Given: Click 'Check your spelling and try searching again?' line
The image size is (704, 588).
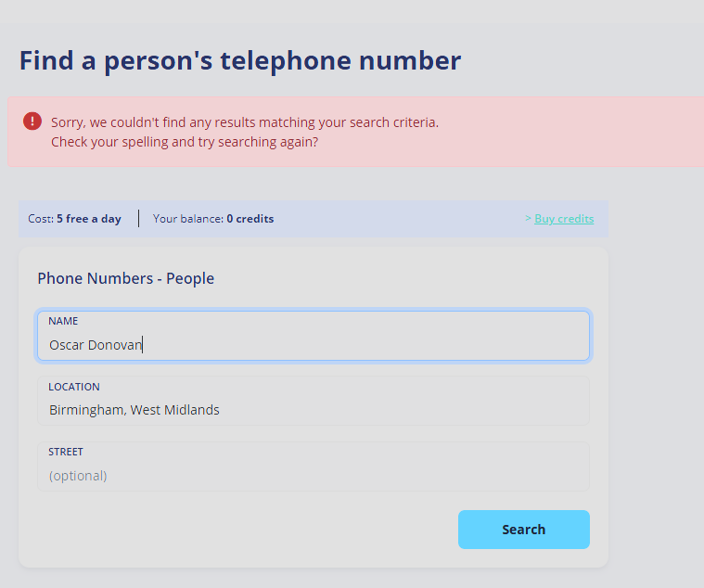Looking at the screenshot, I should [x=185, y=142].
